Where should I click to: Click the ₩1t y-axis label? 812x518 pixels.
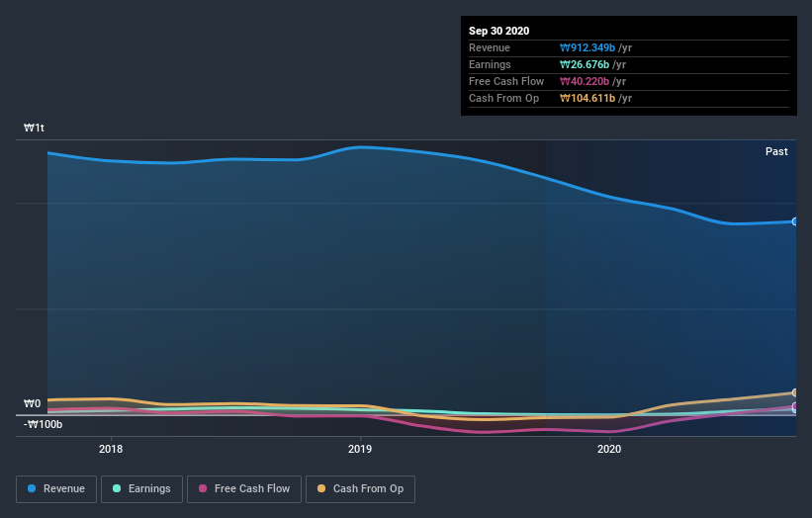tap(34, 128)
